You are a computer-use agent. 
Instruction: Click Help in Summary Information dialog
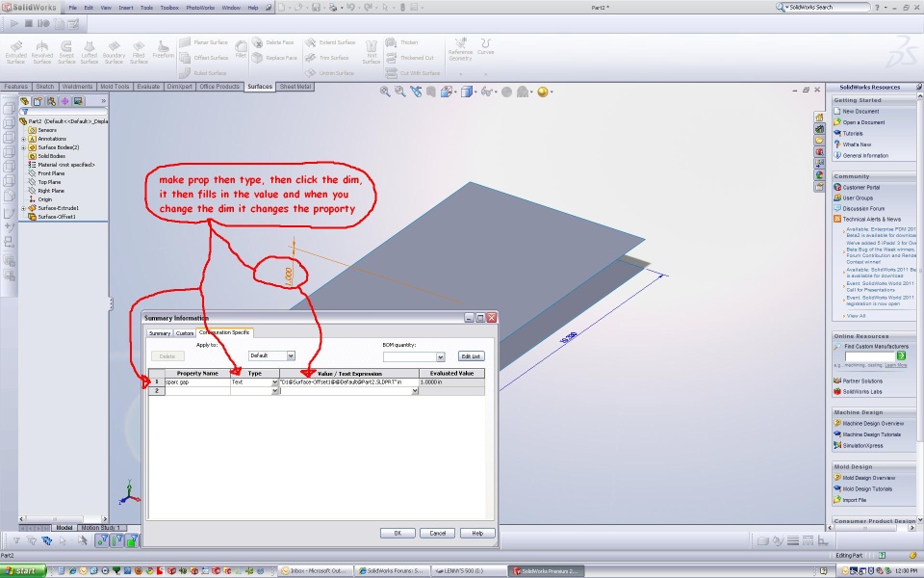tap(477, 533)
